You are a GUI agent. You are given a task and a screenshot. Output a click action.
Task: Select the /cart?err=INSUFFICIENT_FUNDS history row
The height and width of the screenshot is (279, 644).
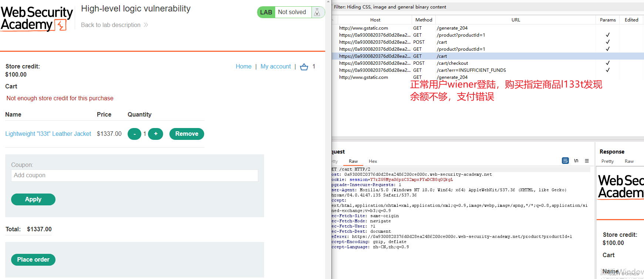pos(488,70)
